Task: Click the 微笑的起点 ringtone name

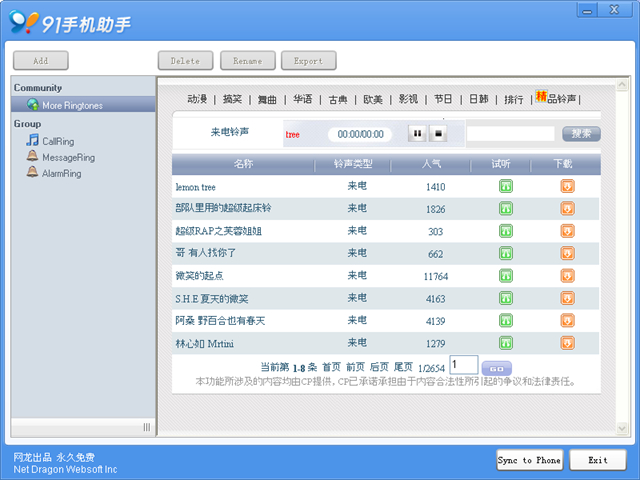Action: point(199,276)
